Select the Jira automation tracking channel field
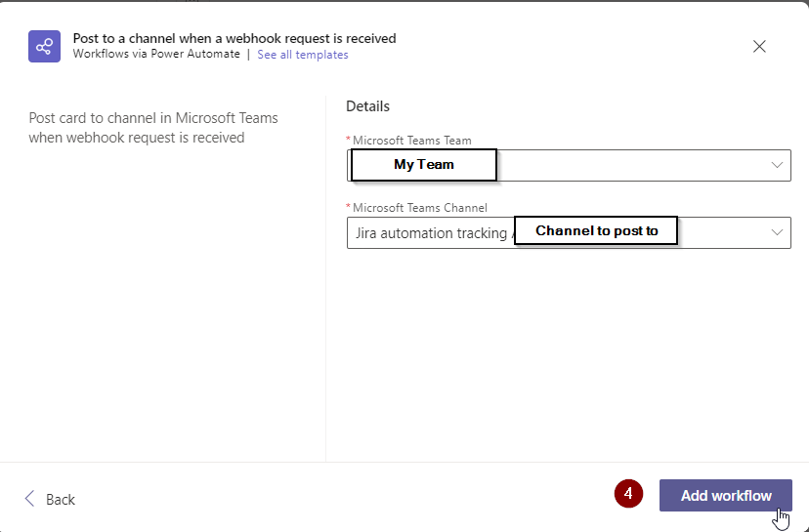Viewport: 809px width, 532px height. (x=569, y=233)
